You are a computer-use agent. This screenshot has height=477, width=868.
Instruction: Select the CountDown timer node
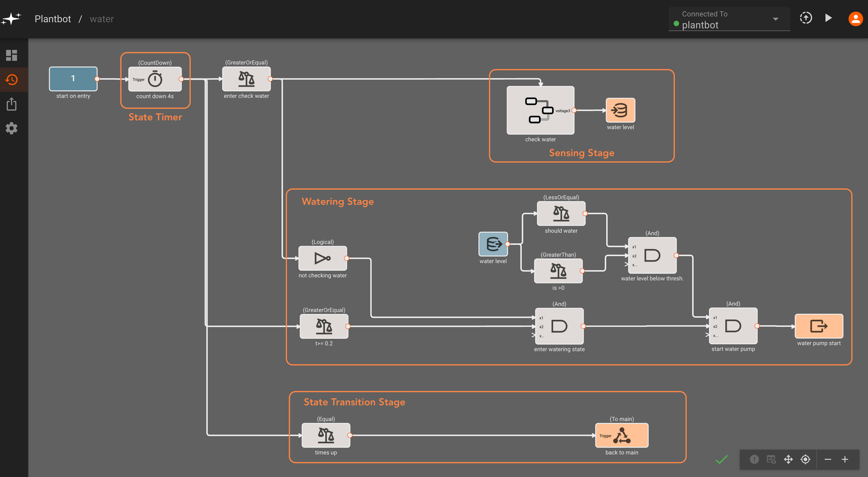155,79
